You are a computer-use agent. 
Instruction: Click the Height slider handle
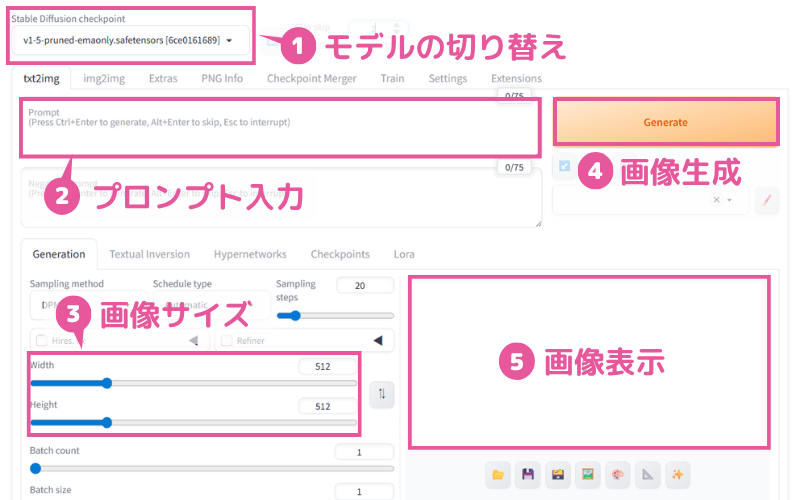107,422
